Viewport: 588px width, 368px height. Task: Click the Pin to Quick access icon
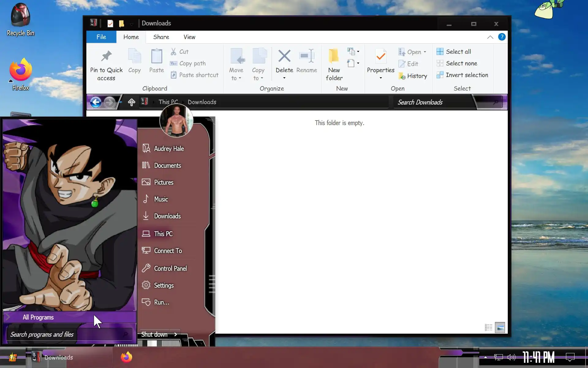coord(106,56)
